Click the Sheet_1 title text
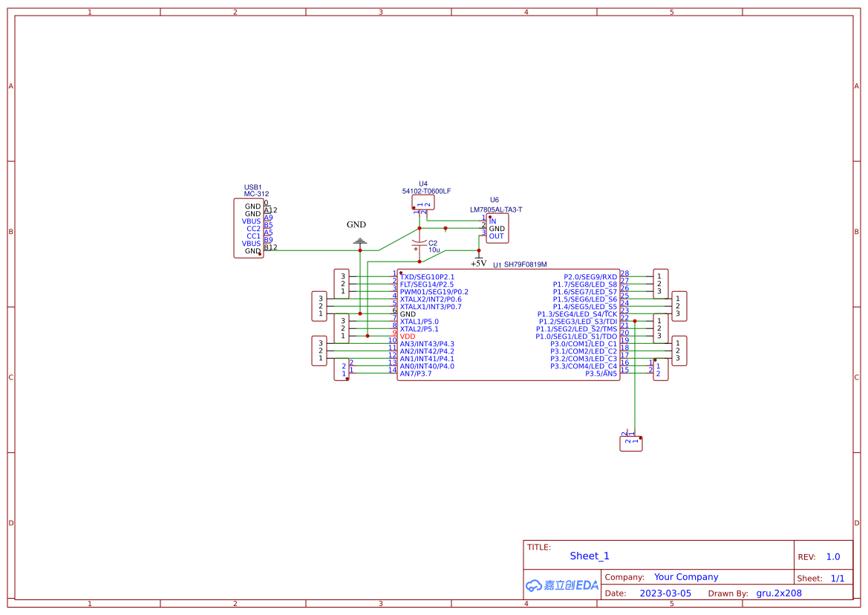 point(588,556)
